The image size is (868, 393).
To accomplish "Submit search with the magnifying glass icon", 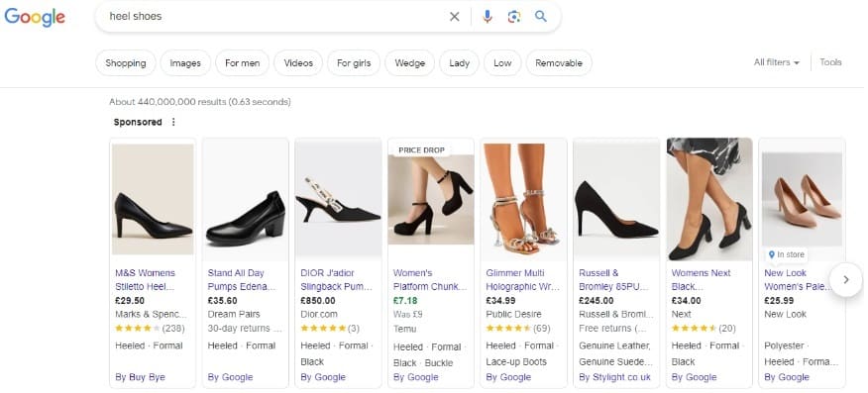I will coord(541,17).
